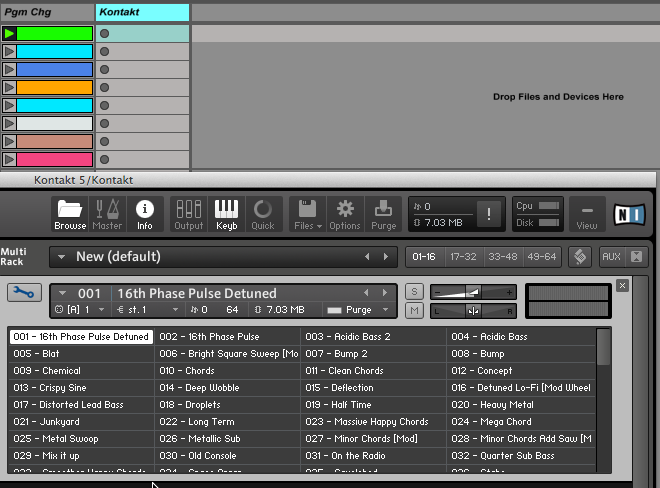The image size is (660, 488).
Task: Go to next multi preset
Action: click(x=386, y=256)
